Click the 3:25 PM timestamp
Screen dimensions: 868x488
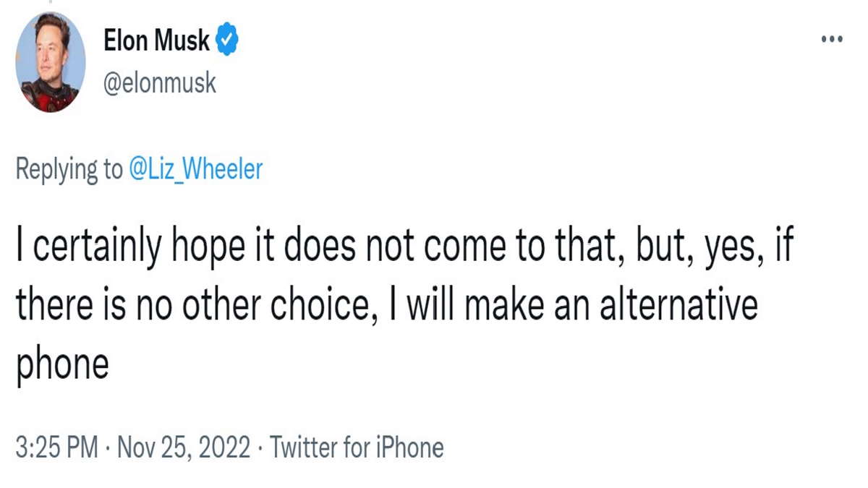pos(56,448)
